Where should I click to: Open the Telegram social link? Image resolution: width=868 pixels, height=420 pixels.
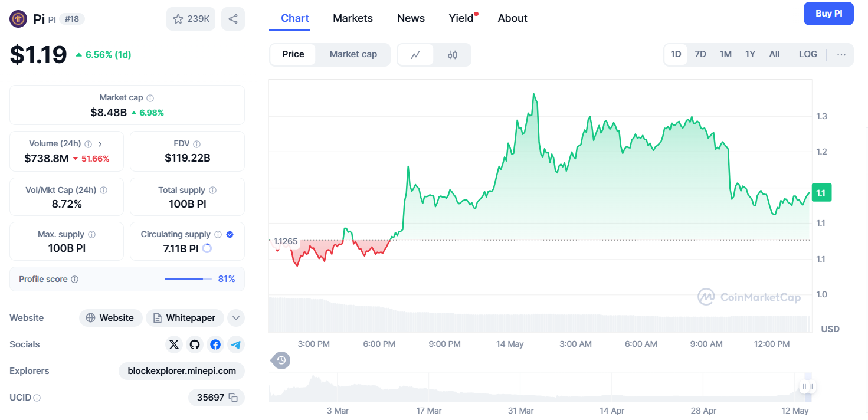pos(236,344)
